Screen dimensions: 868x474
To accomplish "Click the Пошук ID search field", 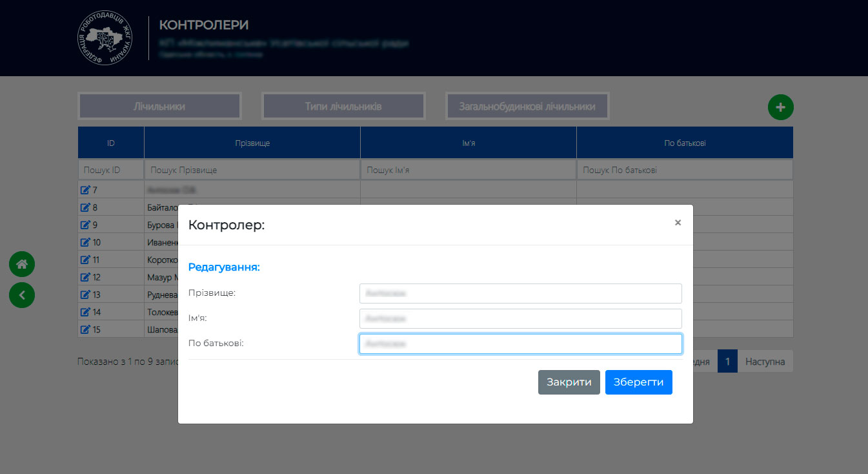I will tap(110, 170).
